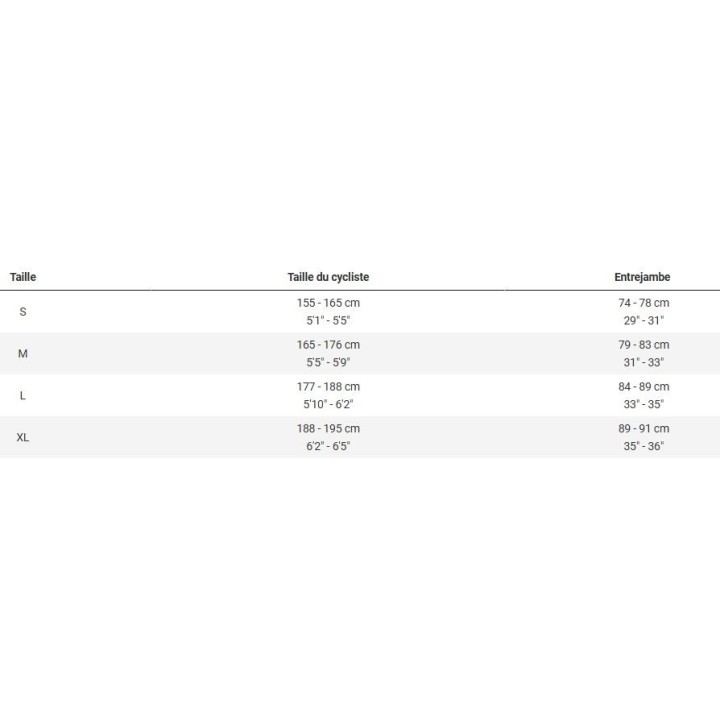Click the 6'2" - 6'5" height text

[x=328, y=446]
